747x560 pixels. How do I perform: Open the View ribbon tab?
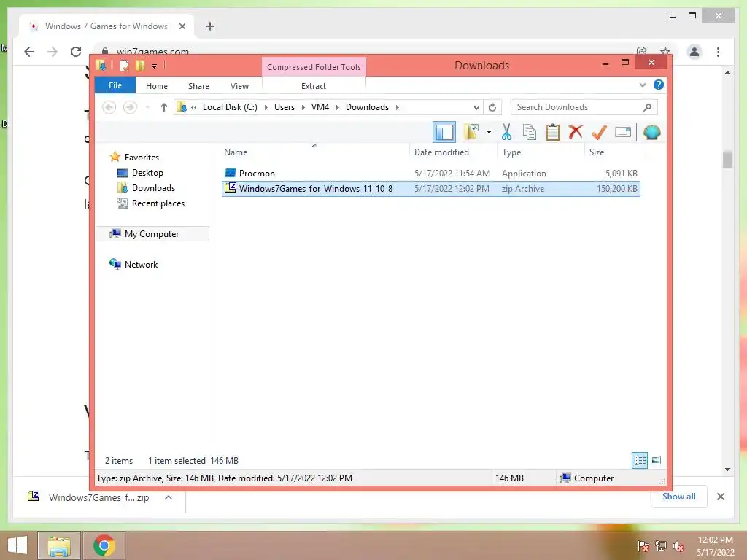[x=239, y=86]
